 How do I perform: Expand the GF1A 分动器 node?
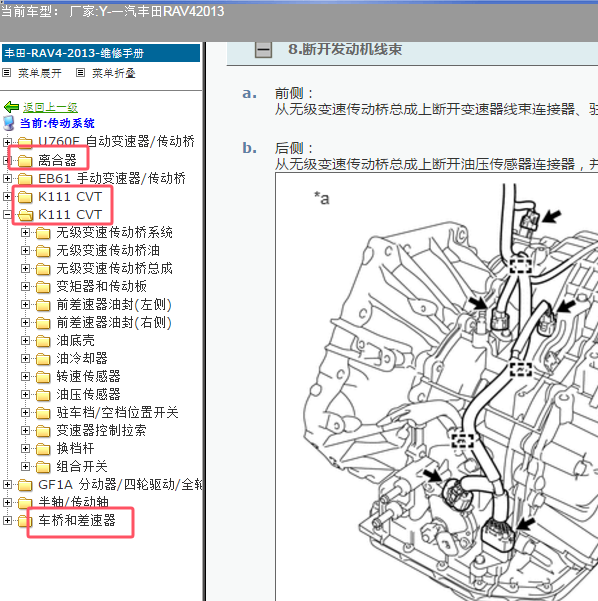click(x=7, y=484)
